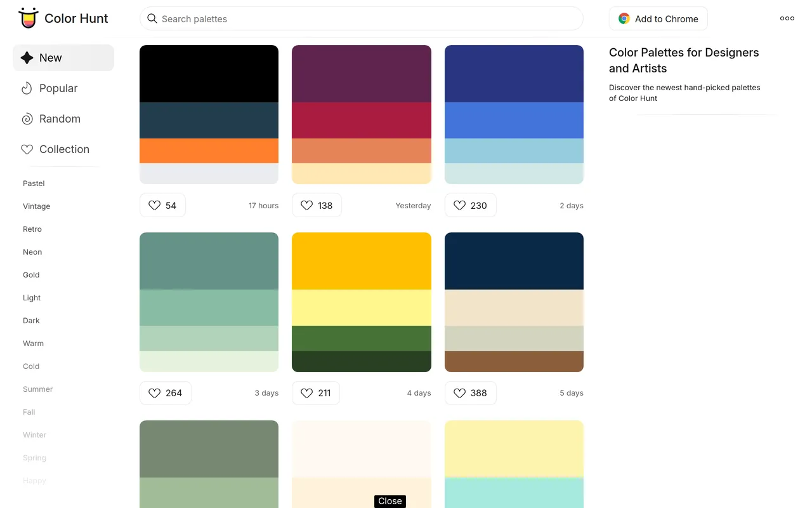
Task: Click the 17 hours timestamp
Action: tap(263, 206)
